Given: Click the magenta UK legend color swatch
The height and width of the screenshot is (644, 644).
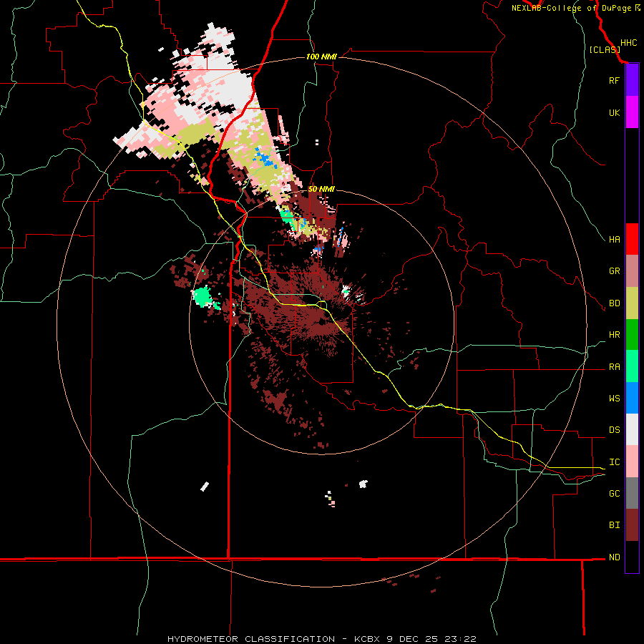Looking at the screenshot, I should (632, 112).
